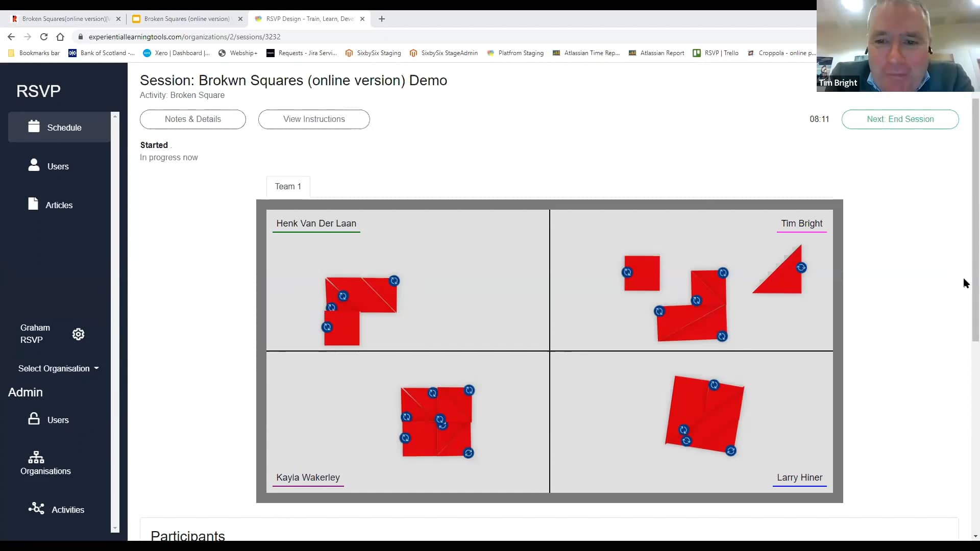Image resolution: width=980 pixels, height=551 pixels.
Task: Click the padlock icon in the address bar
Action: coord(80,37)
